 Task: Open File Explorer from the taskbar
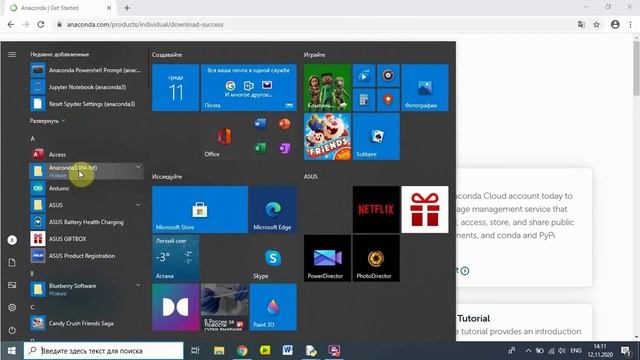[x=219, y=351]
